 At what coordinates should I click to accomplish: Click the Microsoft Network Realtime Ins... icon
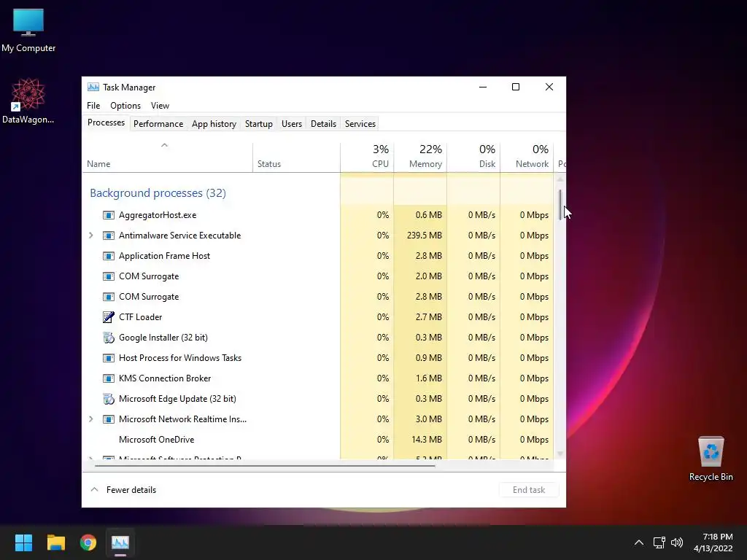pyautogui.click(x=109, y=419)
